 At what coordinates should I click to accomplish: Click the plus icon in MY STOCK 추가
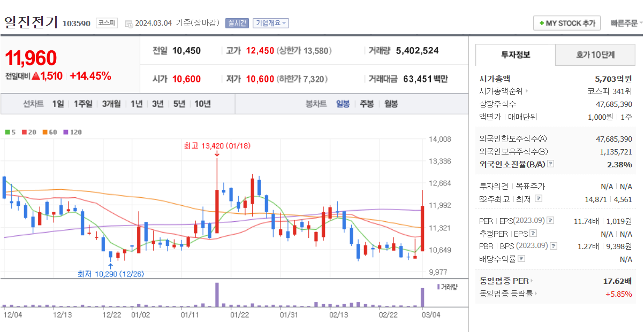542,24
